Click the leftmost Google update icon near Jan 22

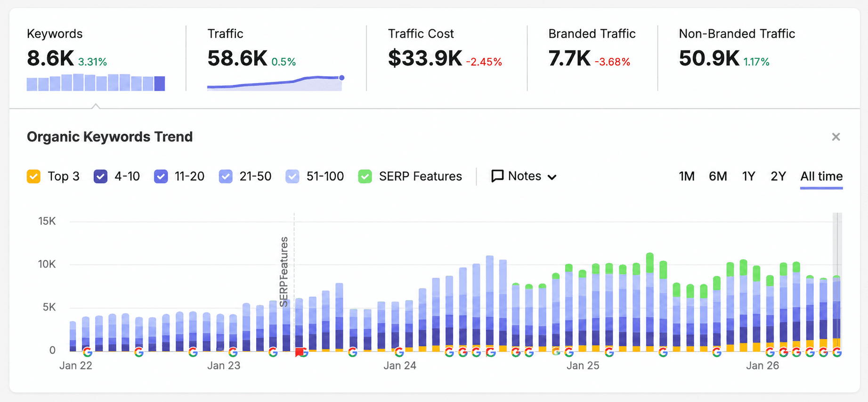pyautogui.click(x=88, y=352)
